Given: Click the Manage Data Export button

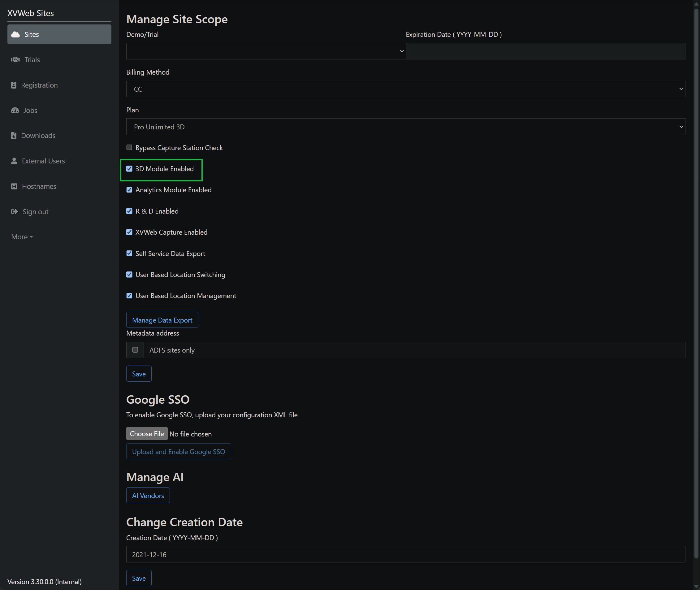Looking at the screenshot, I should pos(162,320).
